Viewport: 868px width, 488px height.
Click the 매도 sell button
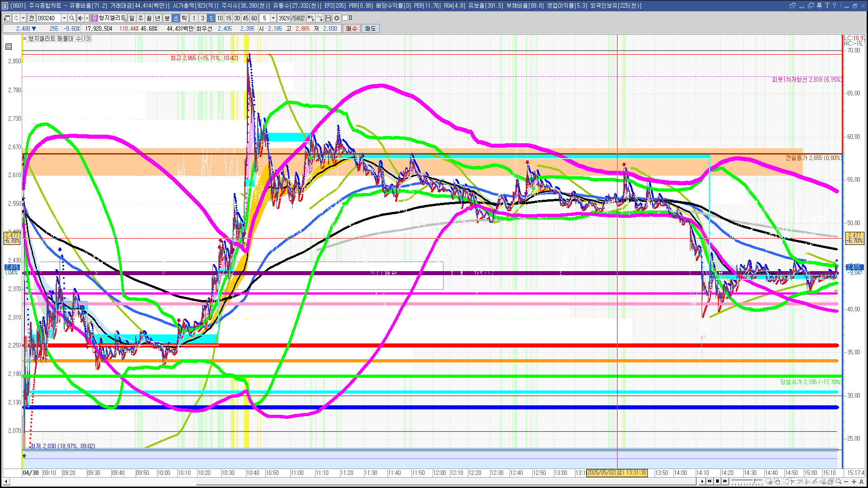point(370,28)
